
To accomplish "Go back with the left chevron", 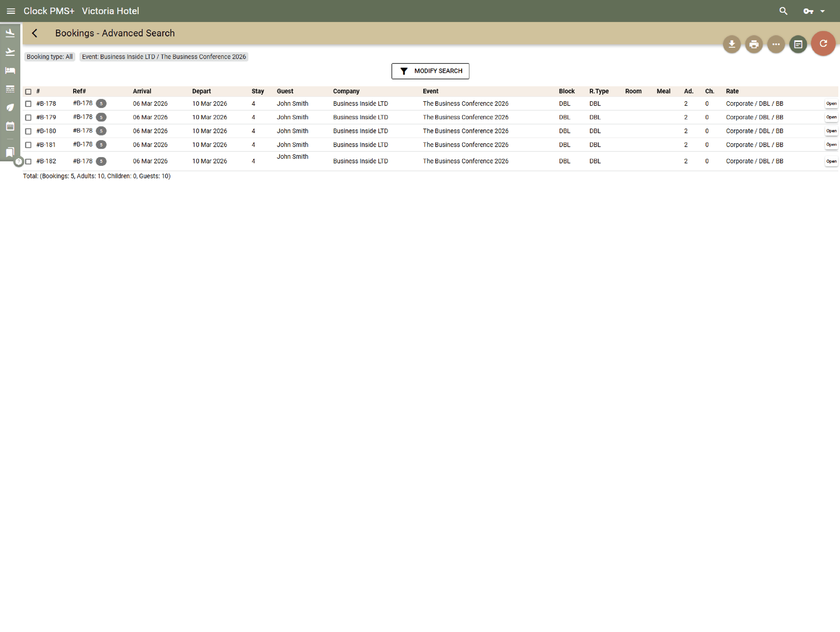I will tap(35, 33).
